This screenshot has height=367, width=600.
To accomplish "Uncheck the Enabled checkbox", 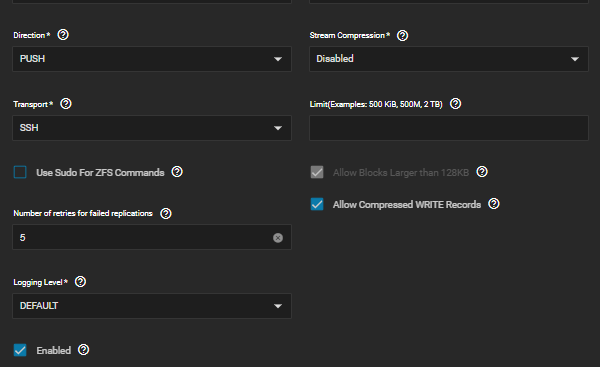I will pyautogui.click(x=20, y=350).
